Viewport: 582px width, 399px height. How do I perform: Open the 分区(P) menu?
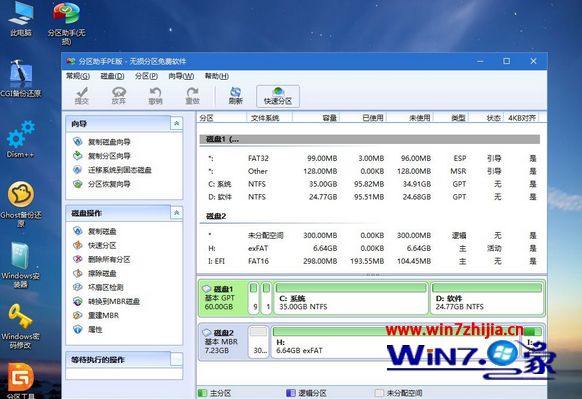(x=146, y=76)
